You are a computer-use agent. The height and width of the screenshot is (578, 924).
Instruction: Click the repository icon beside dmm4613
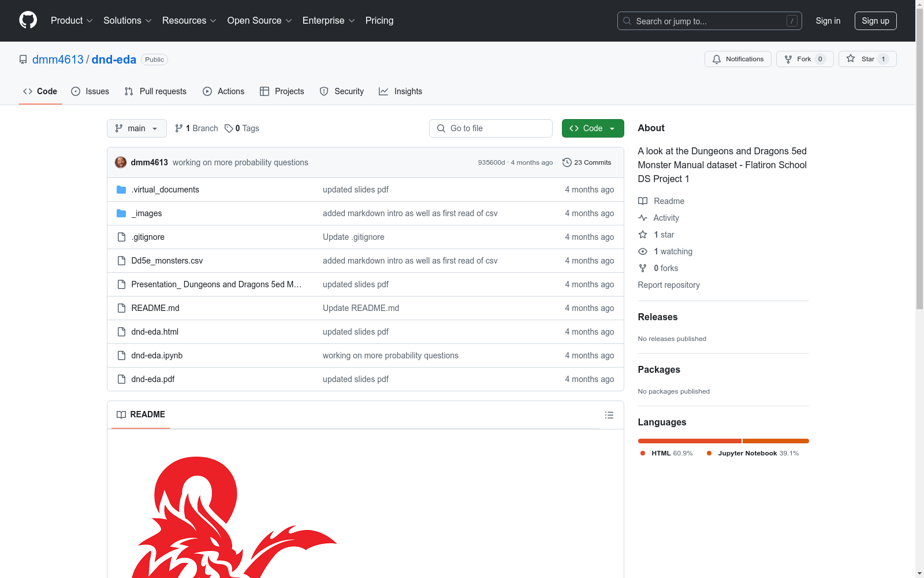(23, 60)
